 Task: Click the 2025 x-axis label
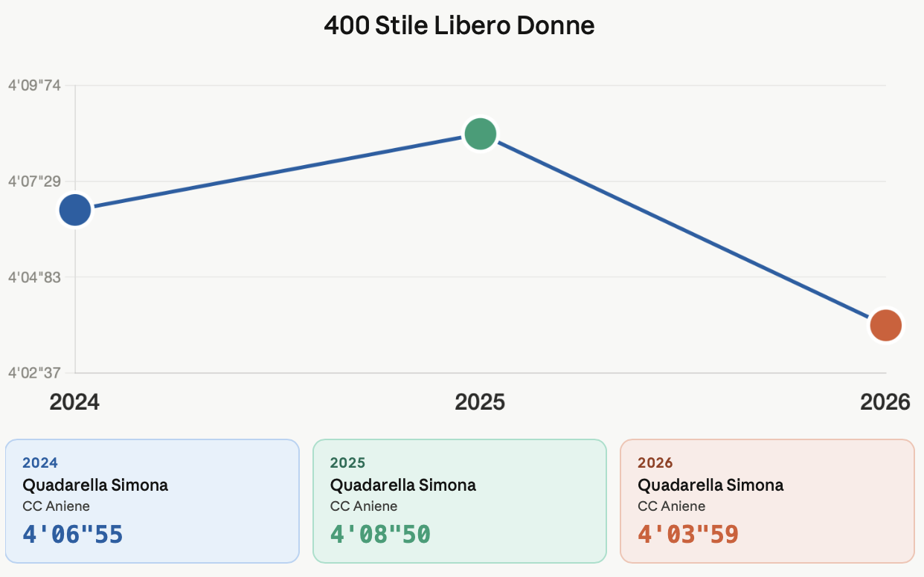(x=480, y=402)
